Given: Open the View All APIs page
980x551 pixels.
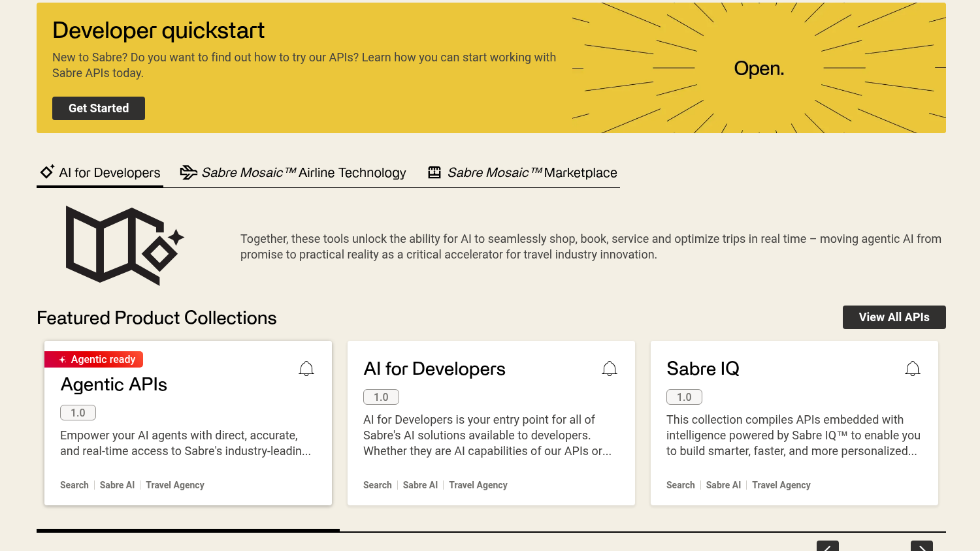Looking at the screenshot, I should 894,317.
